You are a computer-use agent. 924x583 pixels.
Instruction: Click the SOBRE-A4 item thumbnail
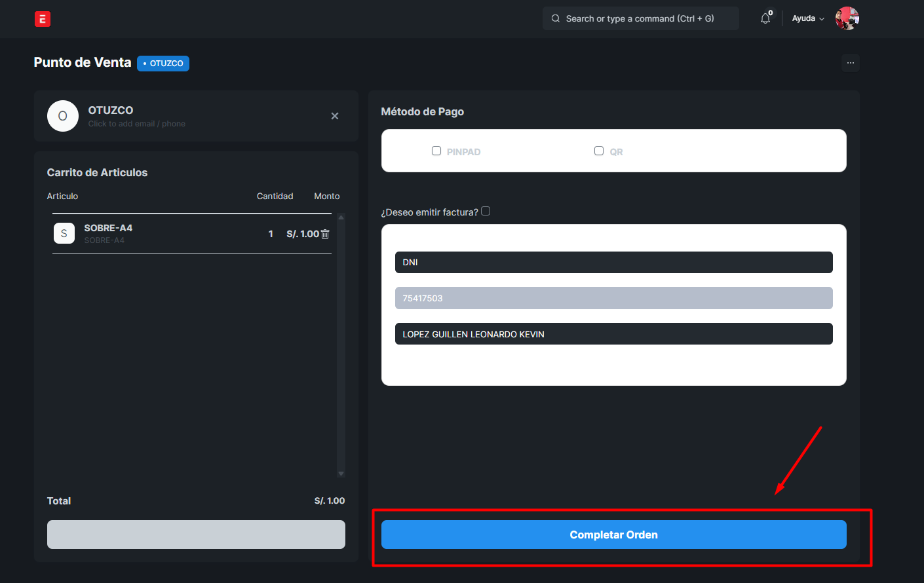64,233
